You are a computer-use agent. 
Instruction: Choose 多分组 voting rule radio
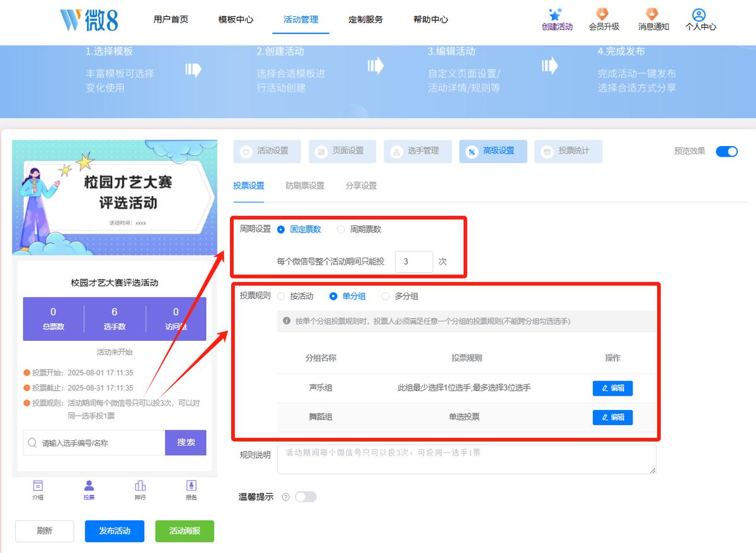pyautogui.click(x=386, y=296)
